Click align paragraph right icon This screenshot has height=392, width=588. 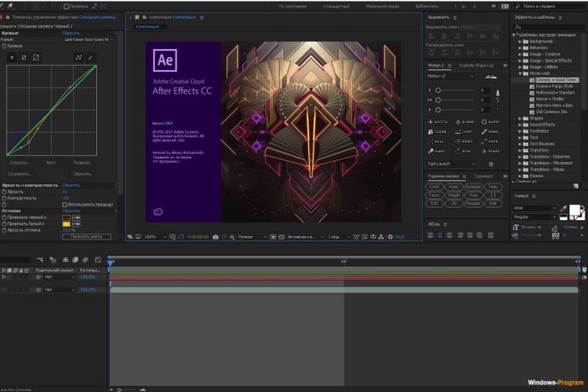point(449,235)
